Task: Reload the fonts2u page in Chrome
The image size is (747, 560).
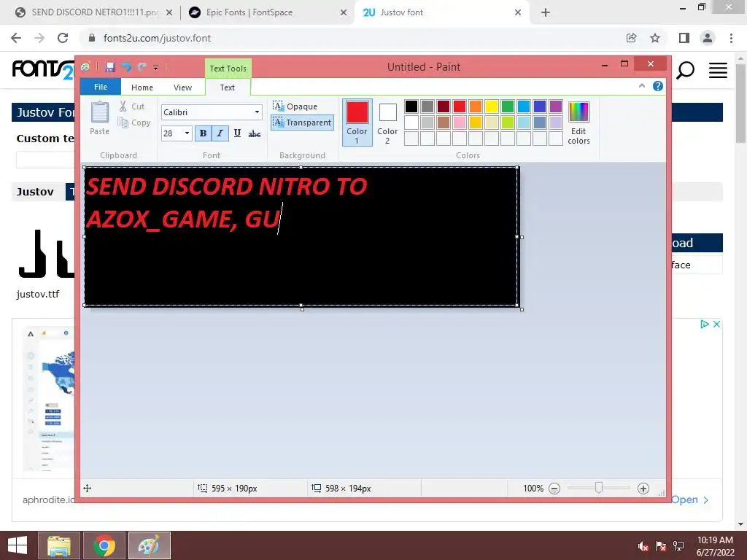Action: (63, 38)
